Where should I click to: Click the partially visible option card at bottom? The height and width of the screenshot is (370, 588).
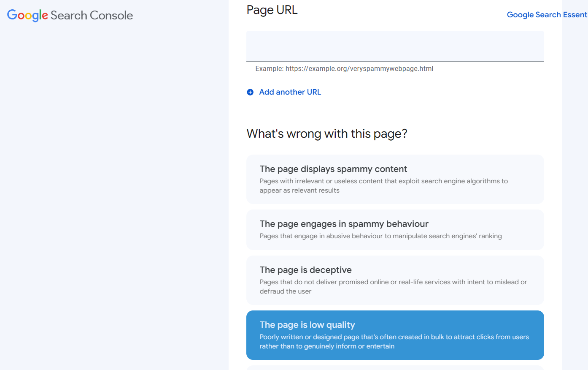[395, 367]
